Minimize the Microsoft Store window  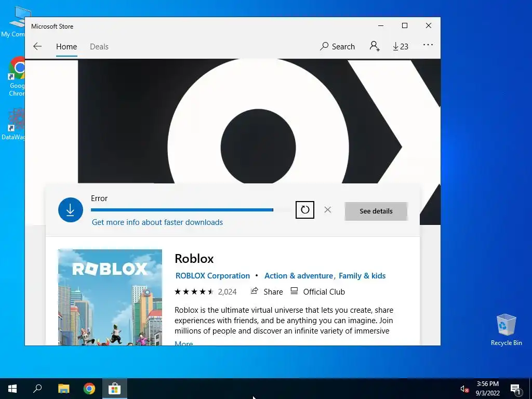pos(381,26)
